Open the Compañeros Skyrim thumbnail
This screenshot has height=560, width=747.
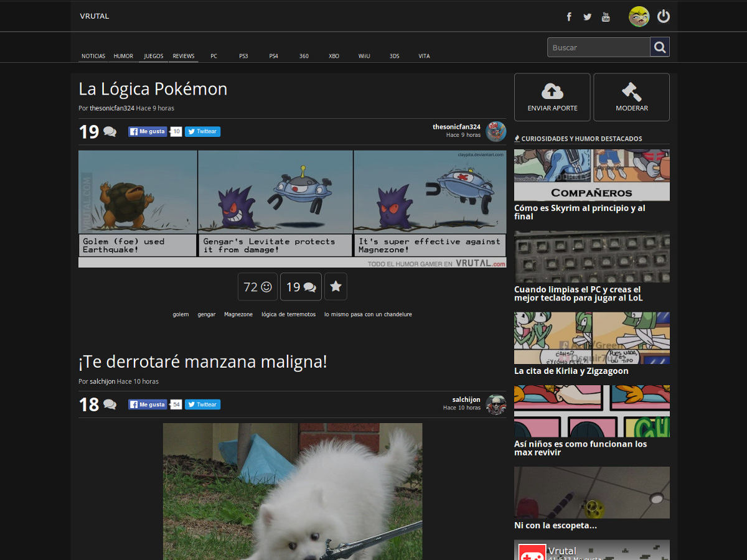592,175
